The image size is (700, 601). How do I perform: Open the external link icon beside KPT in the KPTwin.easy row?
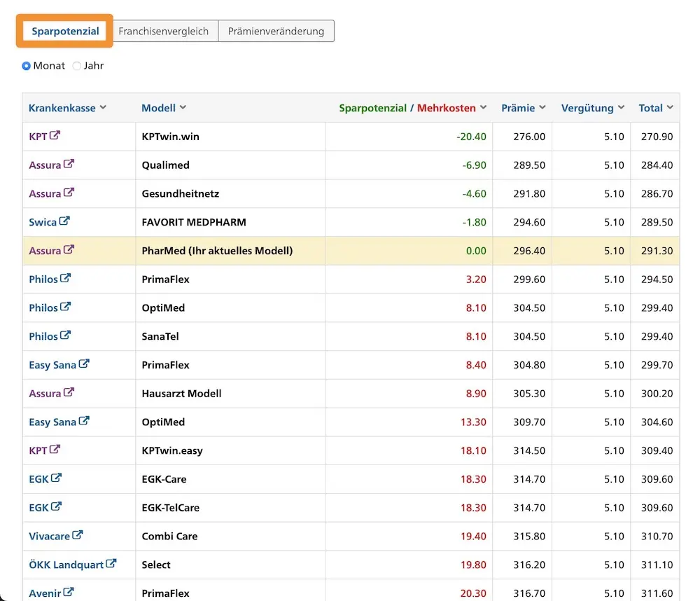tap(55, 450)
